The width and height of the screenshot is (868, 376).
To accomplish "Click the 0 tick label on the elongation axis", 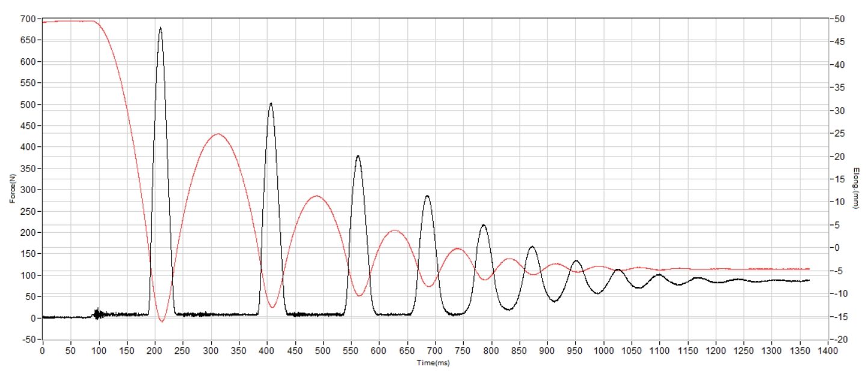I will point(835,248).
